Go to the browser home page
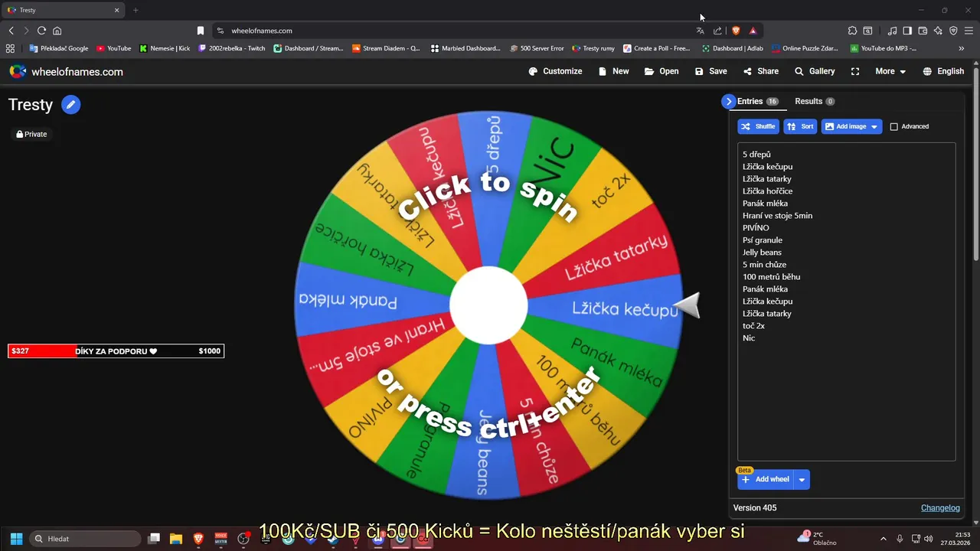This screenshot has width=980, height=551. coord(57,31)
